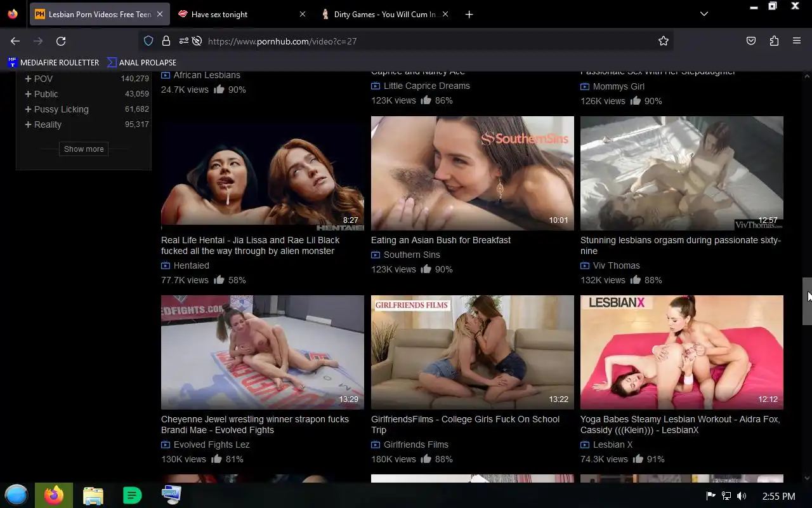Viewport: 812px width, 508px height.
Task: Click the thumbs-up icon next to 81%
Action: [216, 458]
